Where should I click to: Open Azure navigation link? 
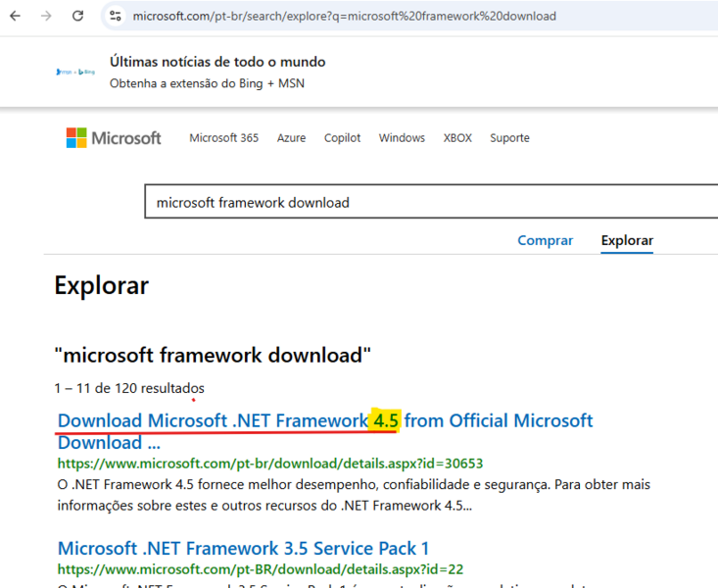click(x=291, y=138)
